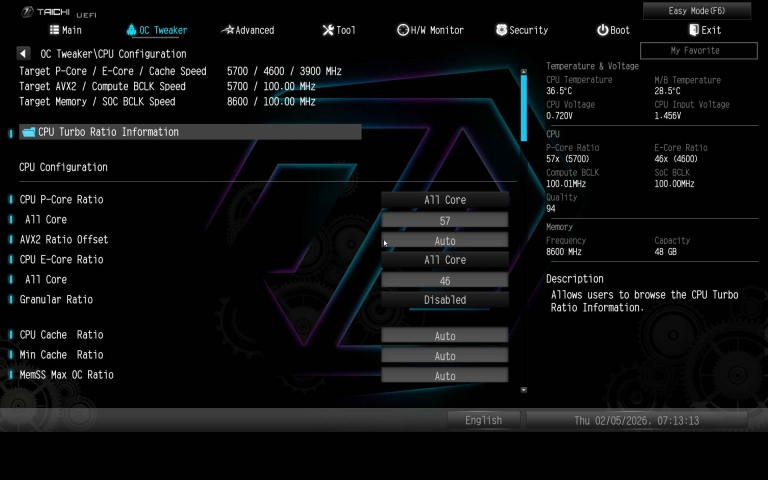The height and width of the screenshot is (480, 768).
Task: Click the back arrow beside OC Tweaker\CPU Configuration
Action: click(x=23, y=53)
